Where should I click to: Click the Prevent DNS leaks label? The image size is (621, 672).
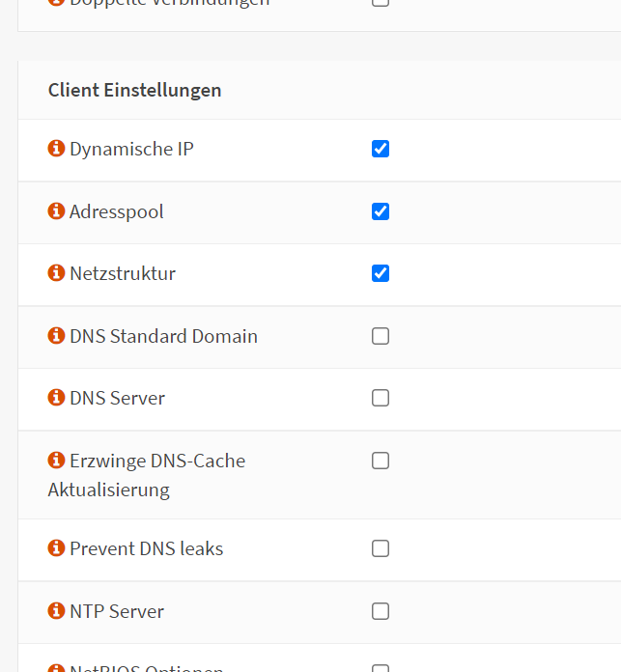point(147,548)
